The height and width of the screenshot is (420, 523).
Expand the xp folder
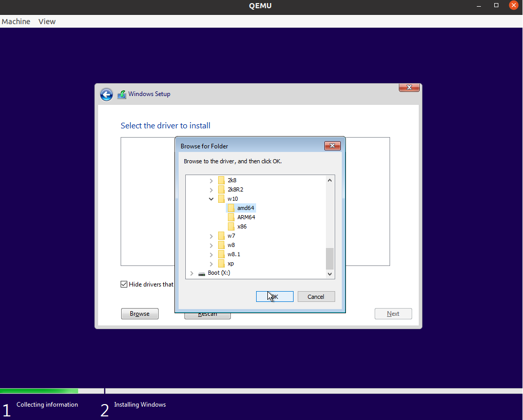point(211,264)
